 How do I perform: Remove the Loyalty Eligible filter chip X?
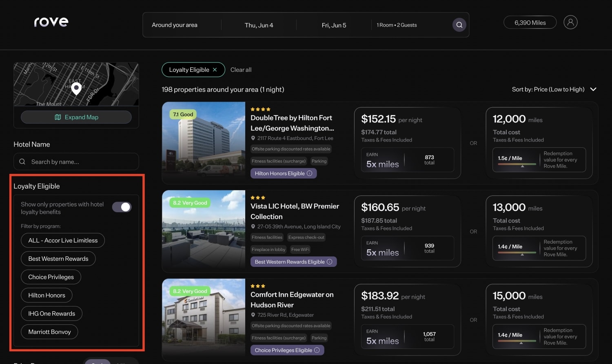(x=215, y=70)
